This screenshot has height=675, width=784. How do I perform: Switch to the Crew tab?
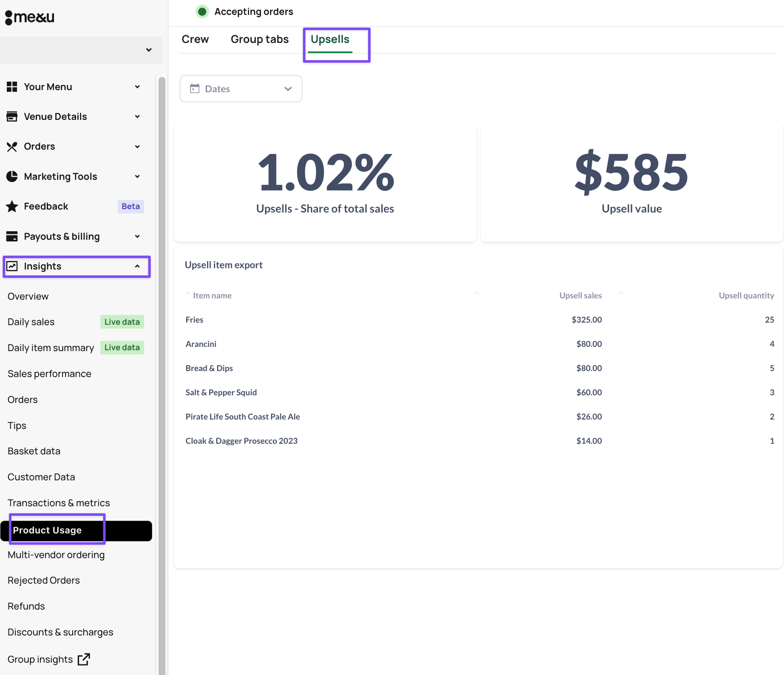pos(195,40)
